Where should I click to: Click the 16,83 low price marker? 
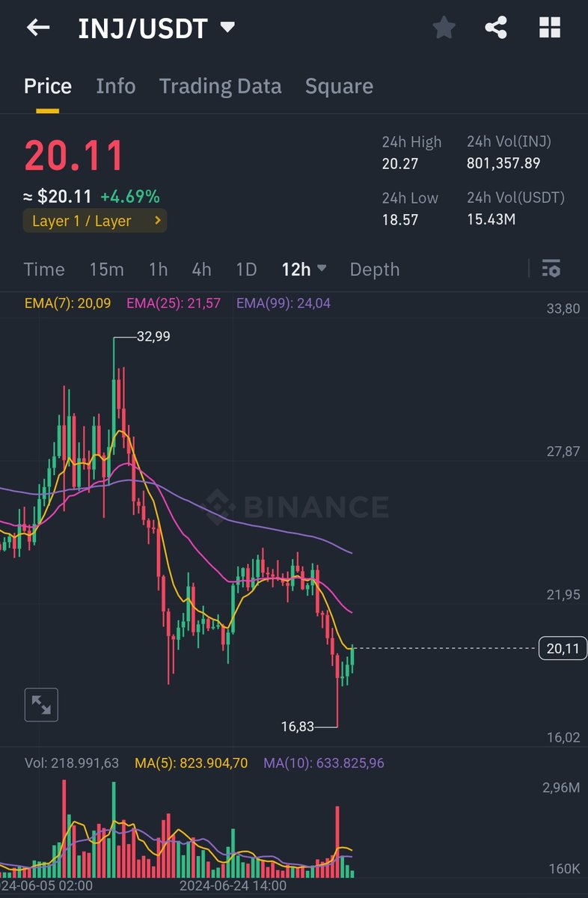tap(298, 726)
